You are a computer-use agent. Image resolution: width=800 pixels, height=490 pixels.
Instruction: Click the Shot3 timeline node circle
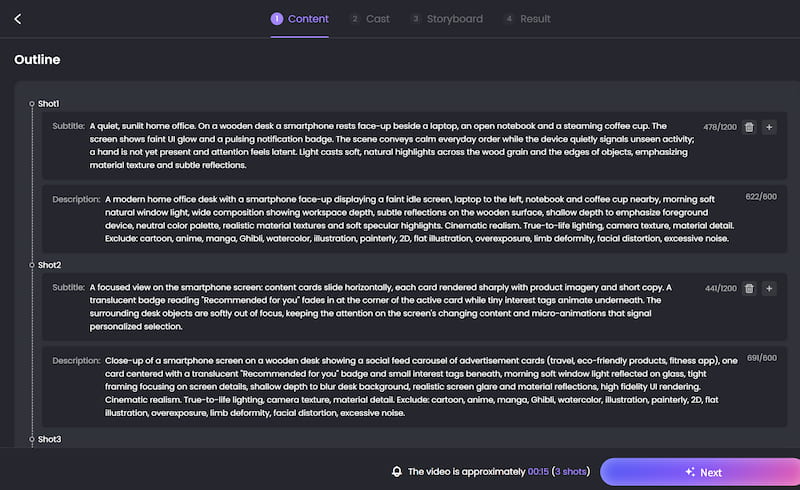point(32,439)
